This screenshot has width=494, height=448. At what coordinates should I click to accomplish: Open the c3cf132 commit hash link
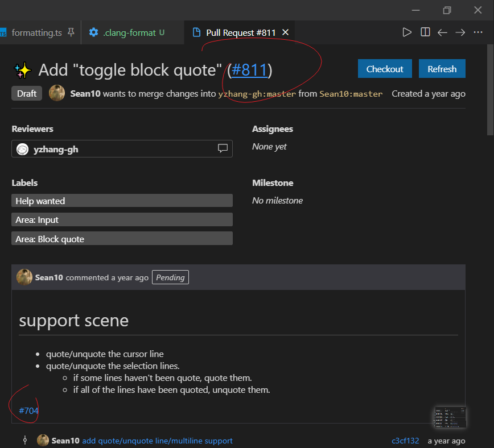pyautogui.click(x=405, y=441)
